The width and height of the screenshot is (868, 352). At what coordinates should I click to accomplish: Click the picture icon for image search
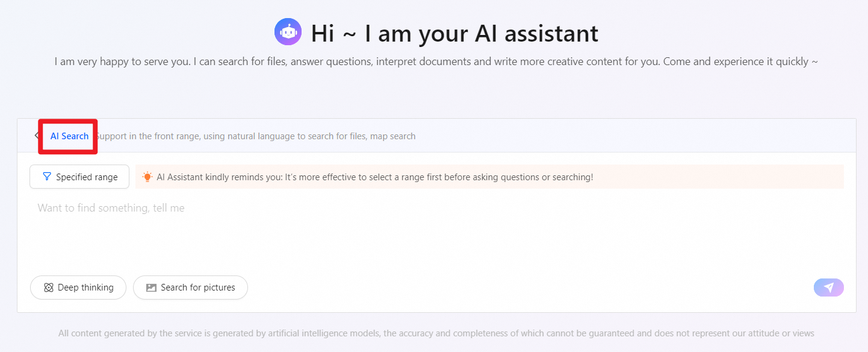coord(151,288)
